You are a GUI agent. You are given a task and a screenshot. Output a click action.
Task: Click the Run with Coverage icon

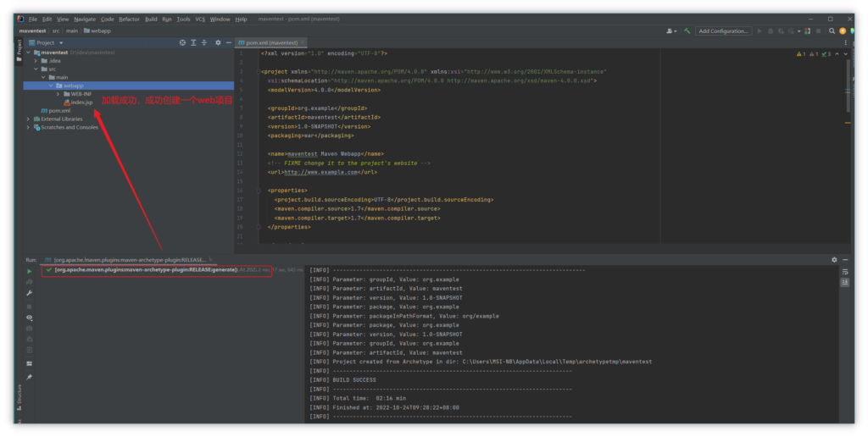[781, 31]
